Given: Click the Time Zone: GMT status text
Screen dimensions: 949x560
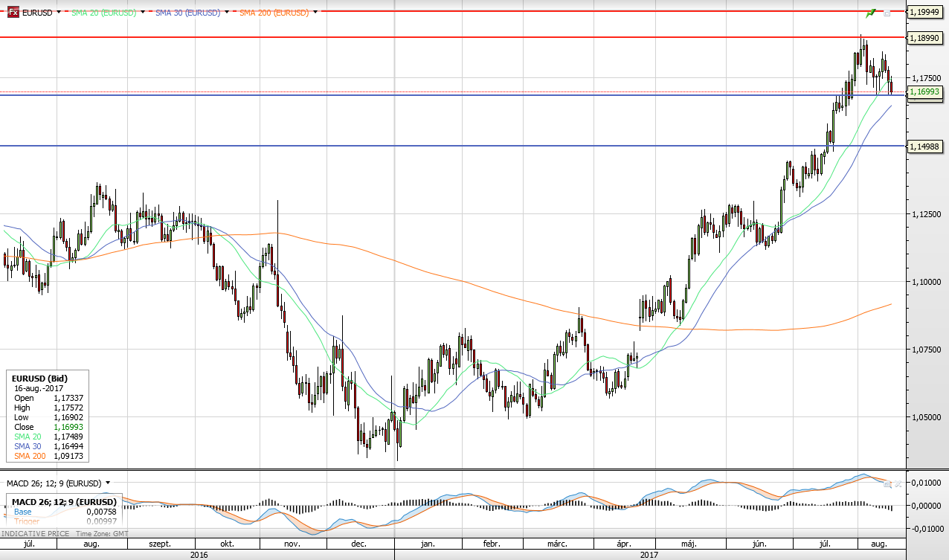Looking at the screenshot, I should pos(100,534).
